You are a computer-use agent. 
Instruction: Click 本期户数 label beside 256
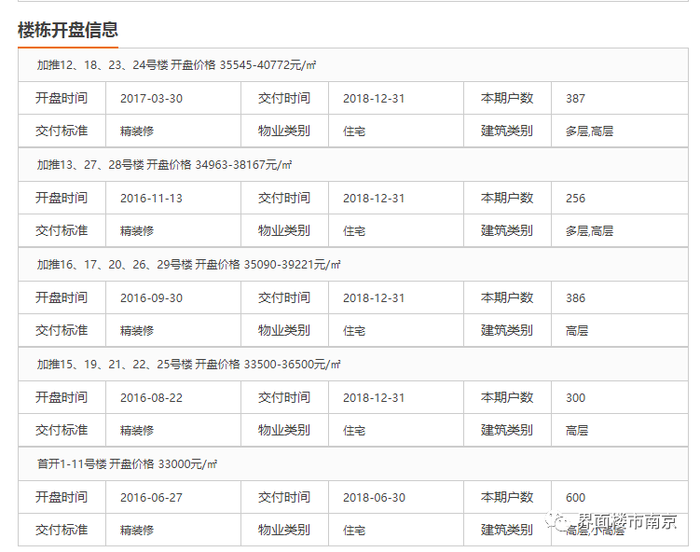507,197
